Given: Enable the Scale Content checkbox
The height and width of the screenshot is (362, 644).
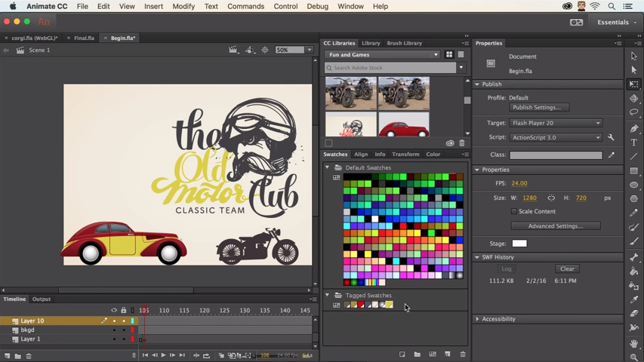Looking at the screenshot, I should 514,211.
